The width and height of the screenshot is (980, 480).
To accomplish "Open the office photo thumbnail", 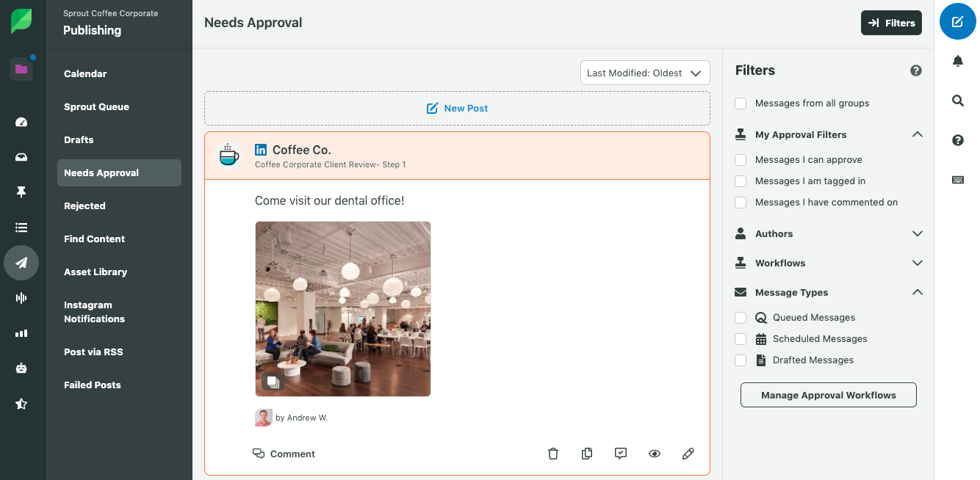I will [x=343, y=309].
